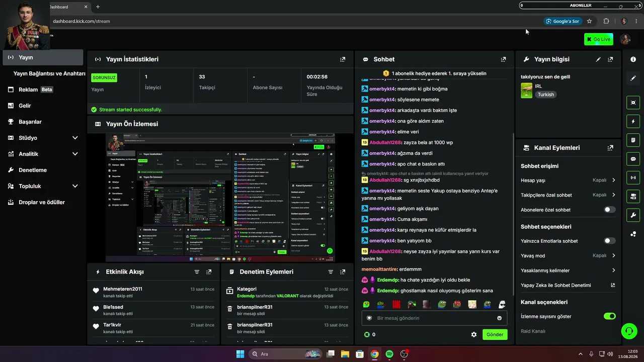This screenshot has width=644, height=362.
Task: Click the chat bubble icon in right sidebar
Action: click(633, 159)
